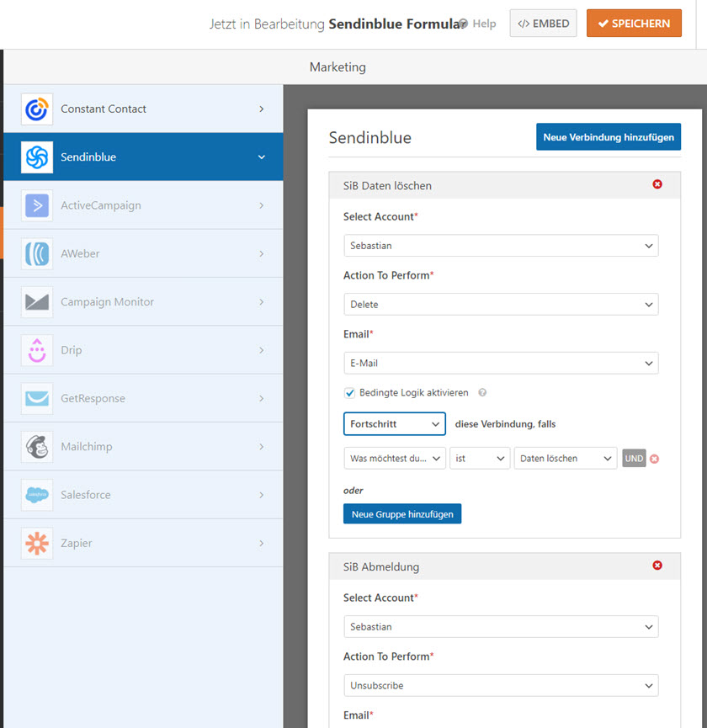Delete the SiB Daten löschen connection
Image resolution: width=707 pixels, height=728 pixels.
(657, 184)
